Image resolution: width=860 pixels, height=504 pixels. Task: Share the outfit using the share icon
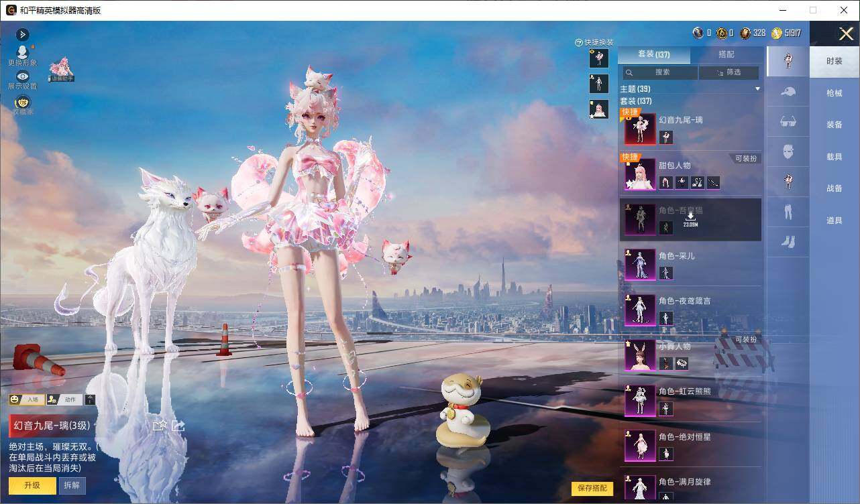(178, 425)
